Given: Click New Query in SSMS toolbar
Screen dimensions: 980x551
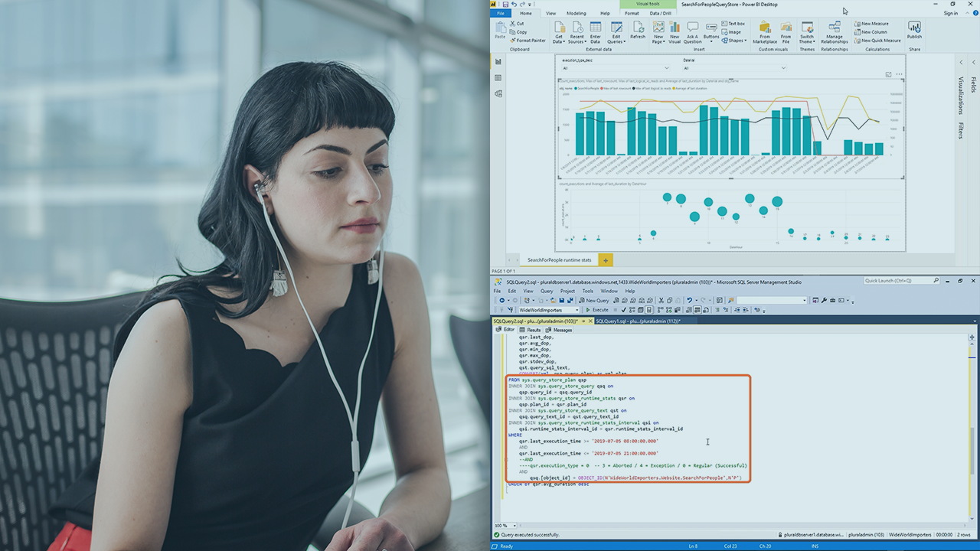Looking at the screenshot, I should tap(593, 301).
